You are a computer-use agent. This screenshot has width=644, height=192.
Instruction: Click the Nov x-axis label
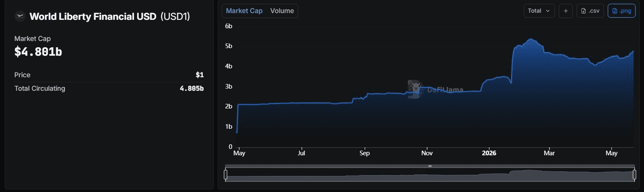(427, 153)
